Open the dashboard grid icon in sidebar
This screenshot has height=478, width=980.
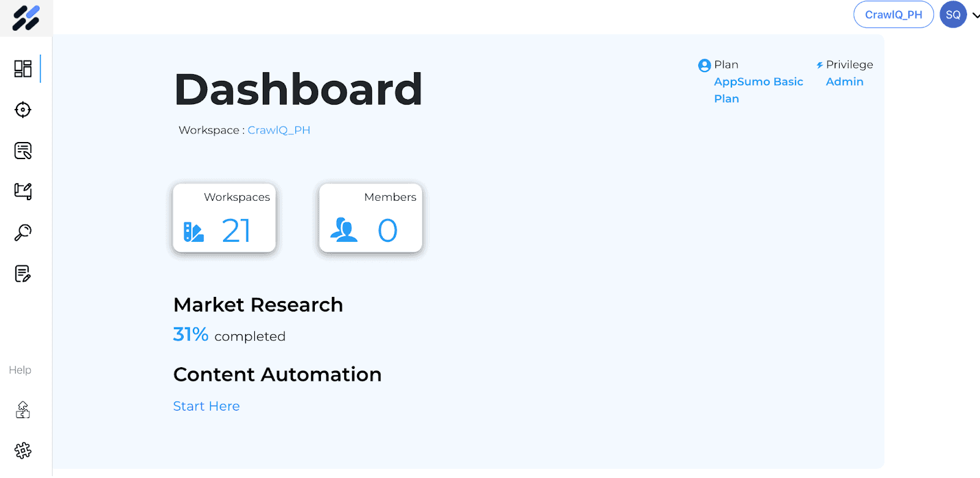point(23,69)
